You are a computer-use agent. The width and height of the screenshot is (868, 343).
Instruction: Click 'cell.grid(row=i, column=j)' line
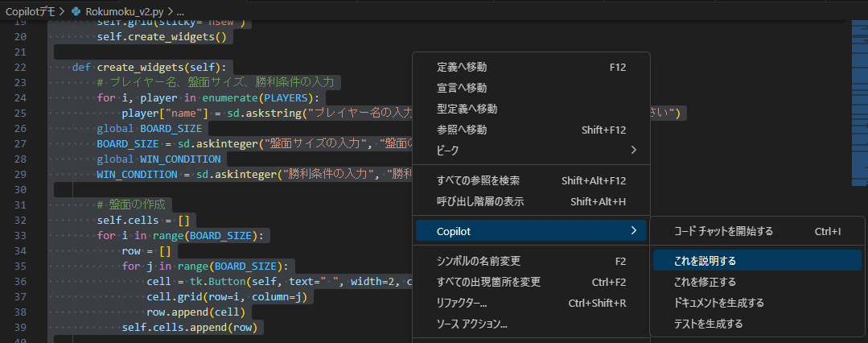pos(227,296)
